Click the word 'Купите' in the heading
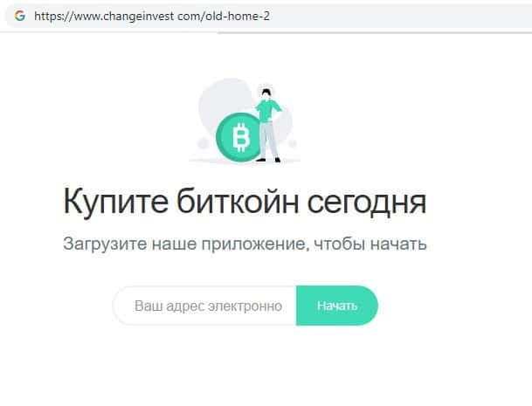The width and height of the screenshot is (532, 406). tap(115, 203)
